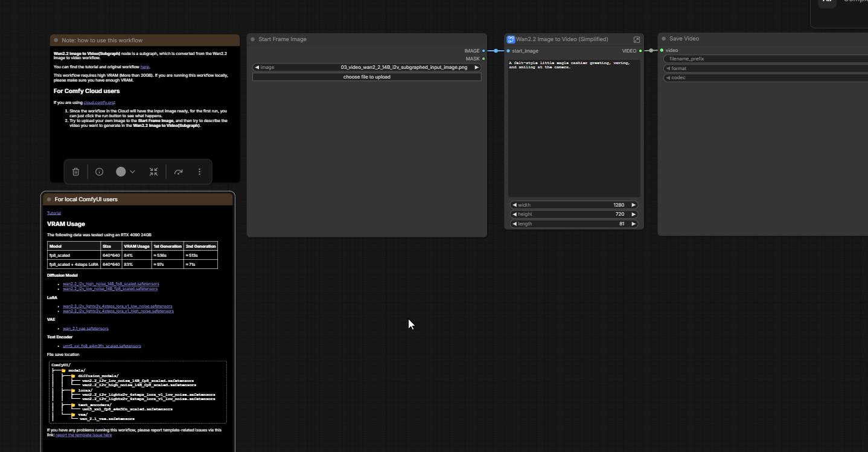Open the image file name combo
The width and height of the screenshot is (868, 452).
click(x=367, y=68)
